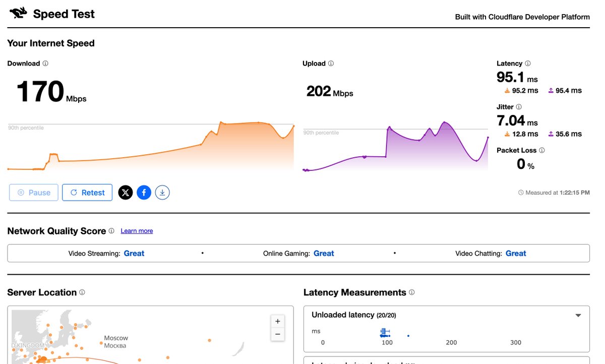605x364 pixels.
Task: Click the 170 Mbps download value
Action: click(51, 92)
